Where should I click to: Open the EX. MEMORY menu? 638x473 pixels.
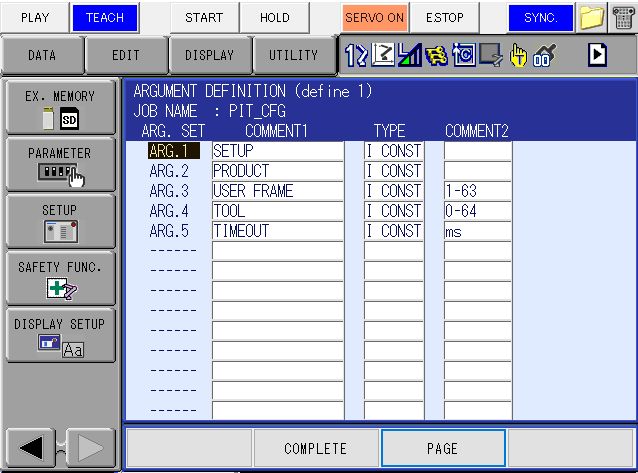60,107
